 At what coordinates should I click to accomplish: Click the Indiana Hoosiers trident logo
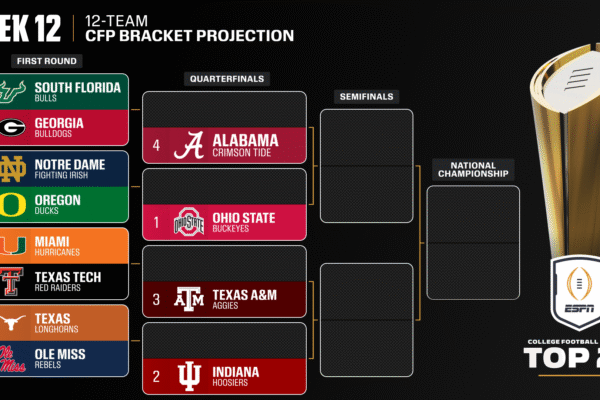pos(188,375)
